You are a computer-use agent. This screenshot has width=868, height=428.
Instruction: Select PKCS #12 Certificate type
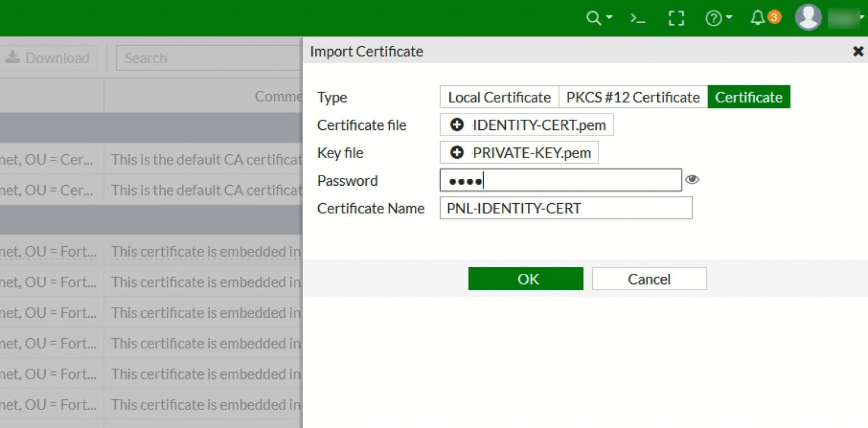[x=632, y=97]
